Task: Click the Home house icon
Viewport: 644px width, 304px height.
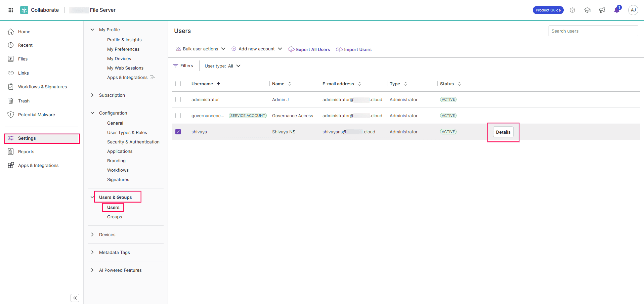Action: point(11,32)
